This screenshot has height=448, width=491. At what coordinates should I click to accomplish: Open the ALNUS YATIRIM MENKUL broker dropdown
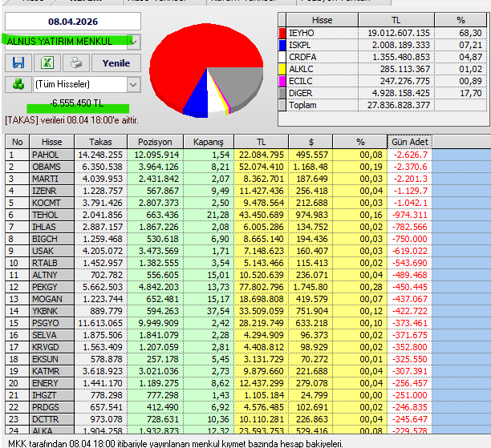click(x=134, y=42)
